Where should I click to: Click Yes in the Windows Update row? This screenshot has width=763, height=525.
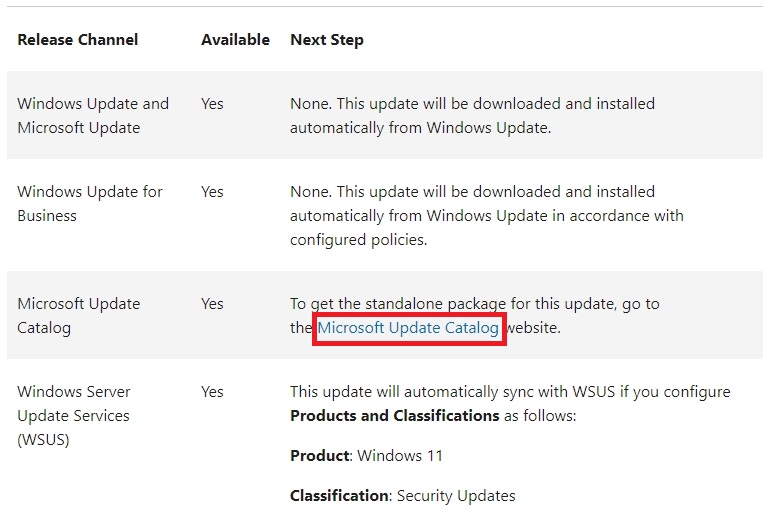212,103
